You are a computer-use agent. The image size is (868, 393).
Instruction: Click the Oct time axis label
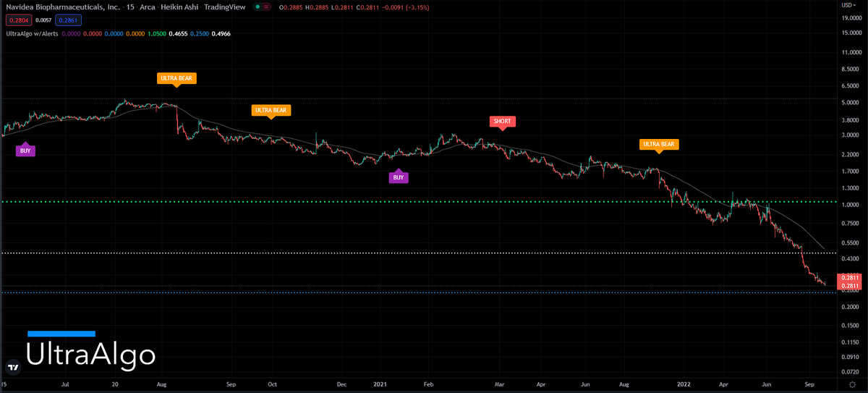[x=273, y=386]
